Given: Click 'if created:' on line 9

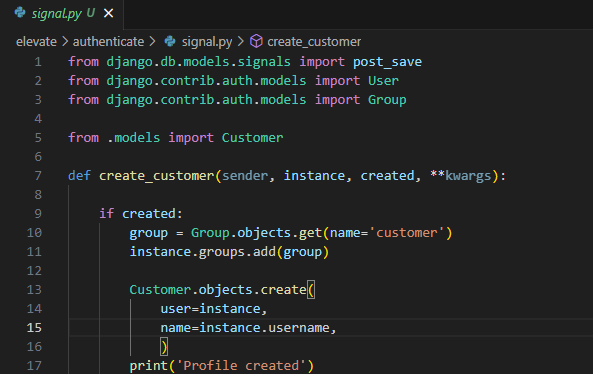Looking at the screenshot, I should [x=141, y=214].
